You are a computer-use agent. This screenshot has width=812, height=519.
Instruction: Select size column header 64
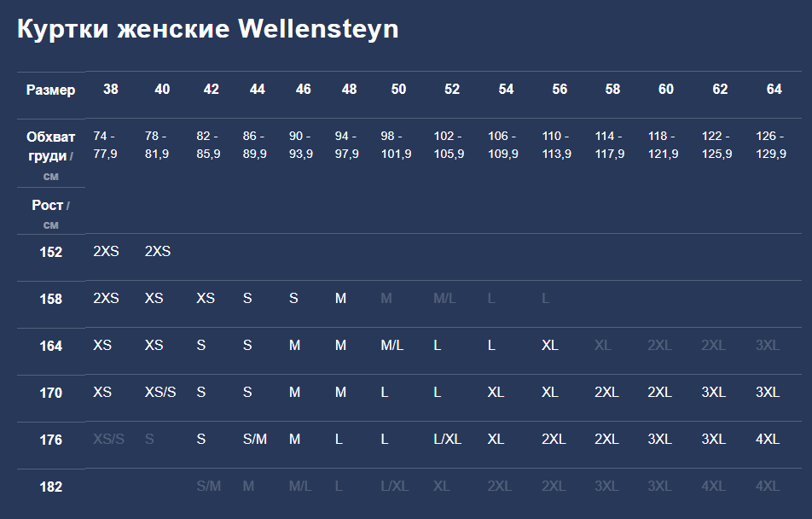[x=774, y=89]
